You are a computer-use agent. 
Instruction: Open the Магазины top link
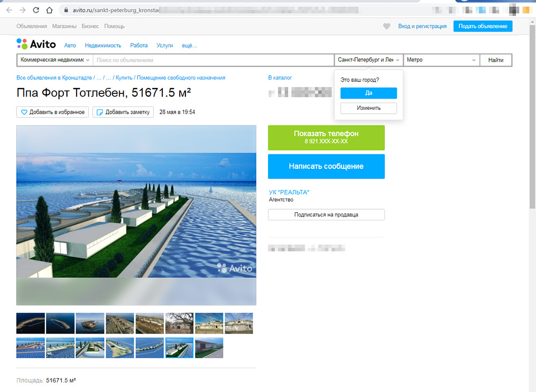point(64,26)
